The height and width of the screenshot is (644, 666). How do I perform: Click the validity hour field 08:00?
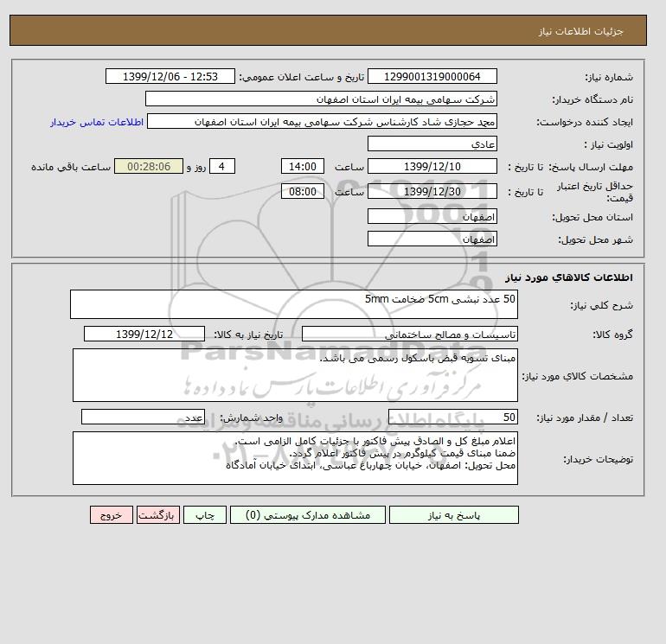click(303, 191)
